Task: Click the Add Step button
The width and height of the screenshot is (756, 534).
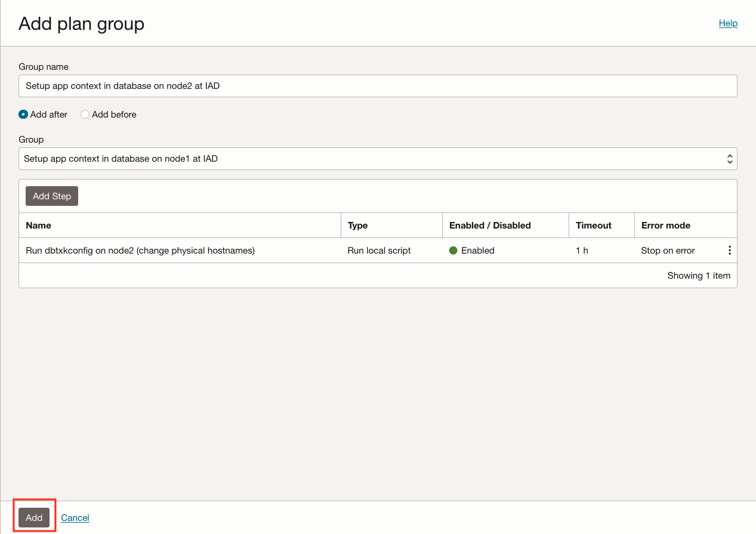Action: [x=52, y=196]
